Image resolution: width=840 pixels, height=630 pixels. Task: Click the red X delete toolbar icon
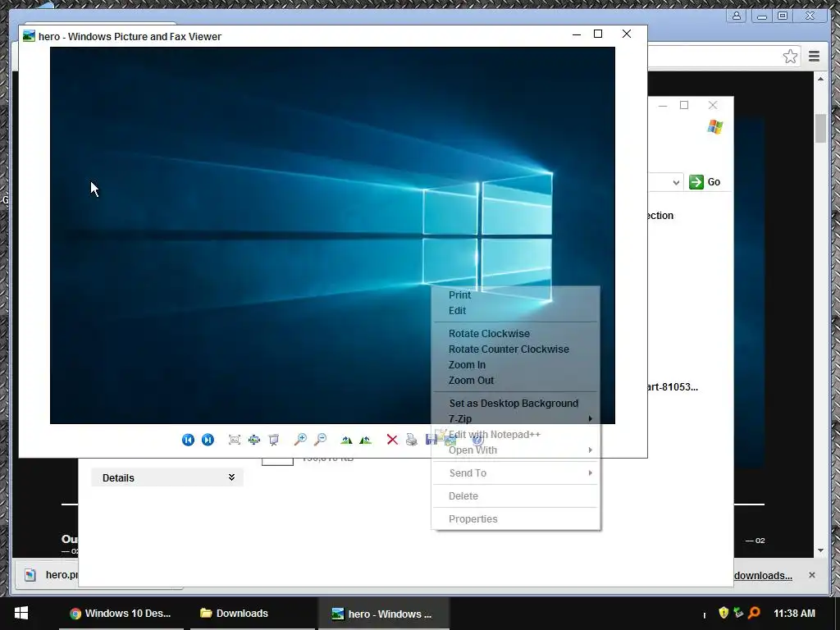coord(392,440)
